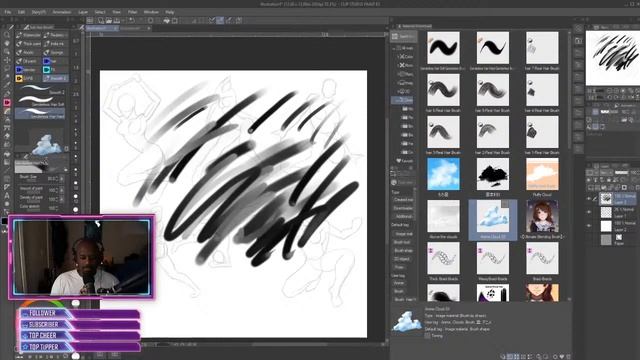Select the anime girl blending brush material

[542, 216]
